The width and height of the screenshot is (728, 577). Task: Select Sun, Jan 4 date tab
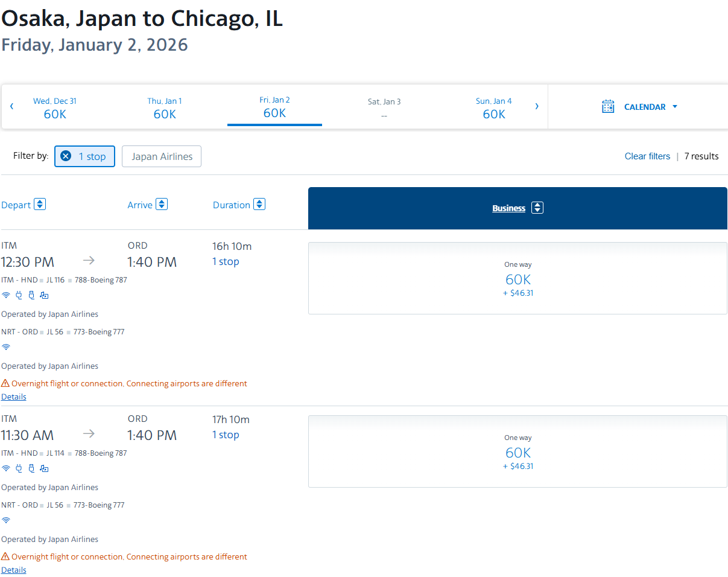(494, 107)
